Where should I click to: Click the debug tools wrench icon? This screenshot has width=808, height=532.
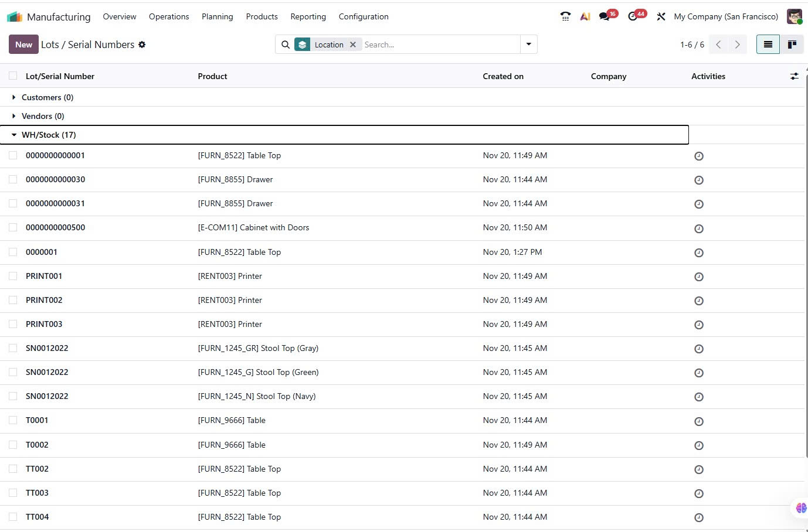tap(661, 16)
